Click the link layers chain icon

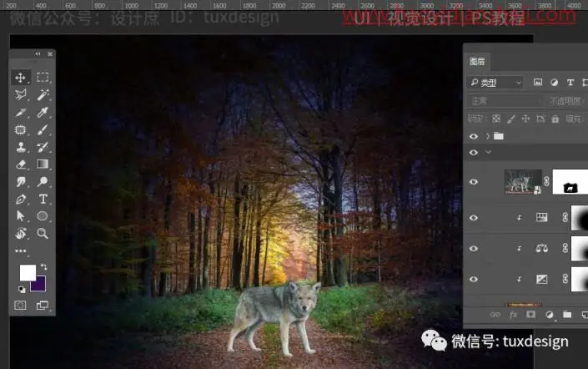pos(495,315)
